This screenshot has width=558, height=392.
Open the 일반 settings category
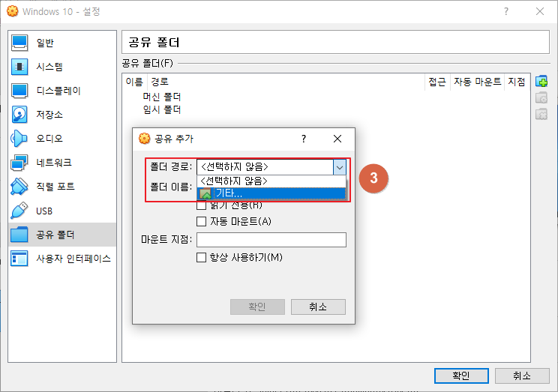(x=62, y=43)
